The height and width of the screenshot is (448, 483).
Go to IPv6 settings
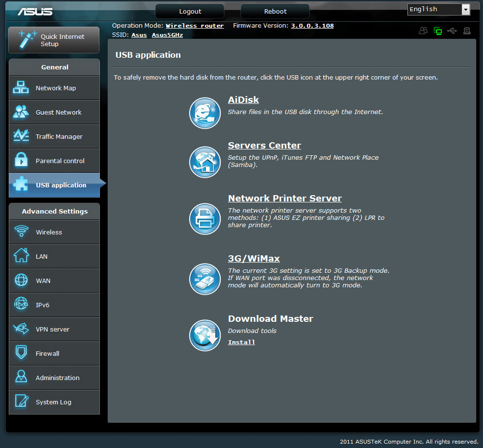(54, 305)
